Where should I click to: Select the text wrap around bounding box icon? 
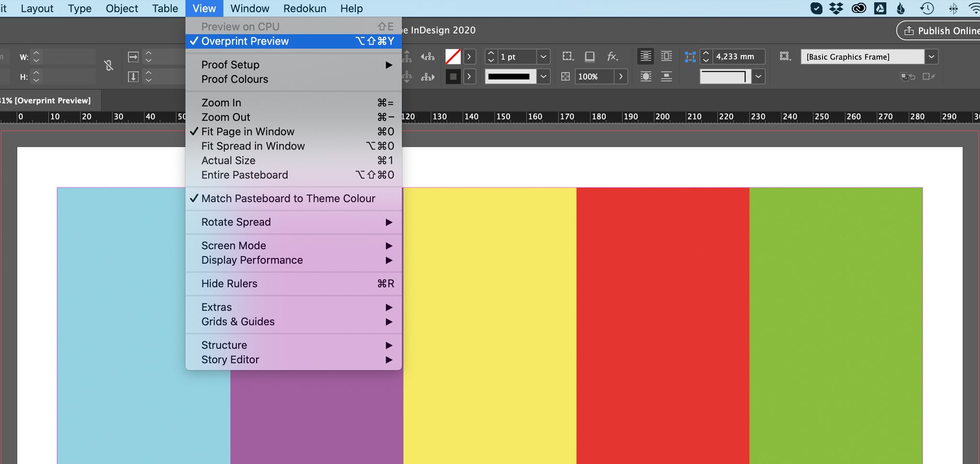coord(667,56)
